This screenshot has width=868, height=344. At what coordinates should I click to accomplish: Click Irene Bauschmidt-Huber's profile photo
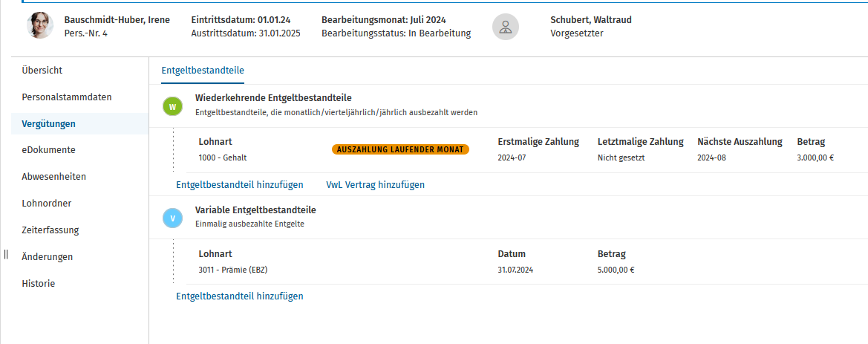(40, 26)
